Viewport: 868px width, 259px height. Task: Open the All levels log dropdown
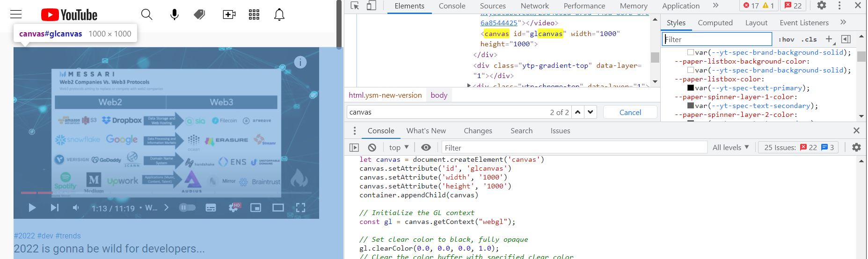[730, 147]
